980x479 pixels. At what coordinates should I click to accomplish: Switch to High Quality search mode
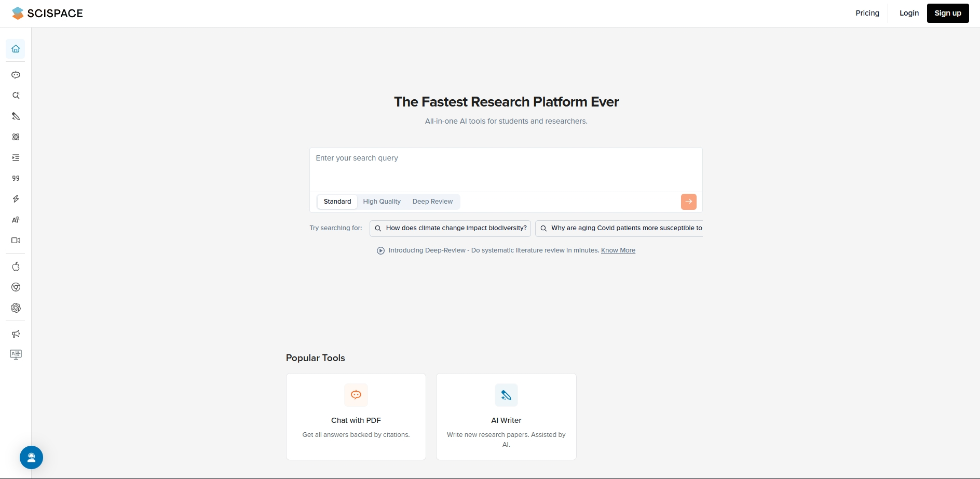point(382,202)
